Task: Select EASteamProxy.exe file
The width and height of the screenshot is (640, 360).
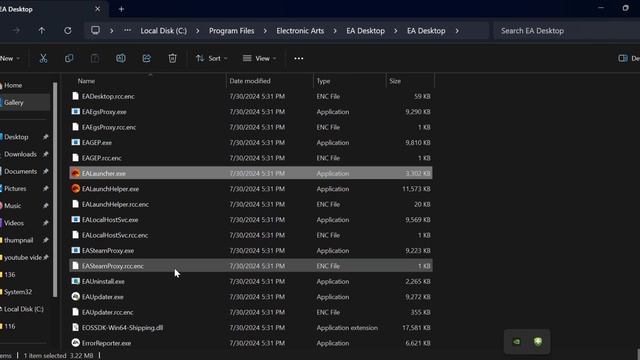Action: [251, 251]
